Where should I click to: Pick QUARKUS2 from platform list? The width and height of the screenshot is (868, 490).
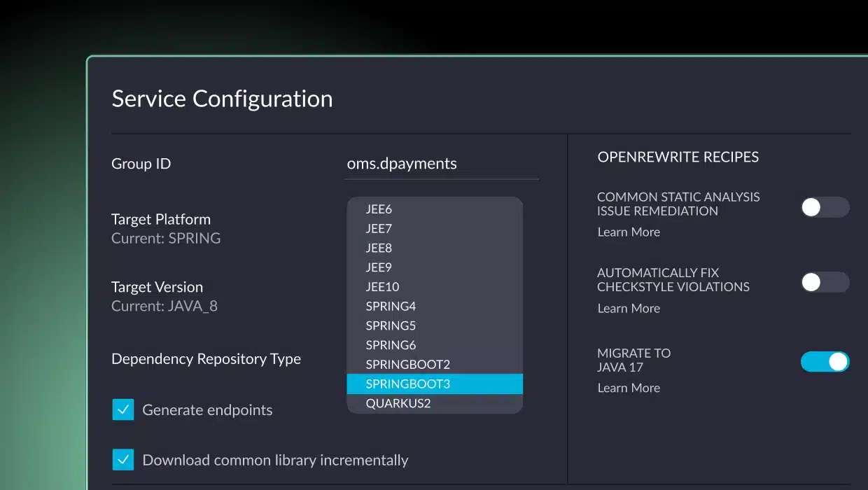click(x=435, y=403)
